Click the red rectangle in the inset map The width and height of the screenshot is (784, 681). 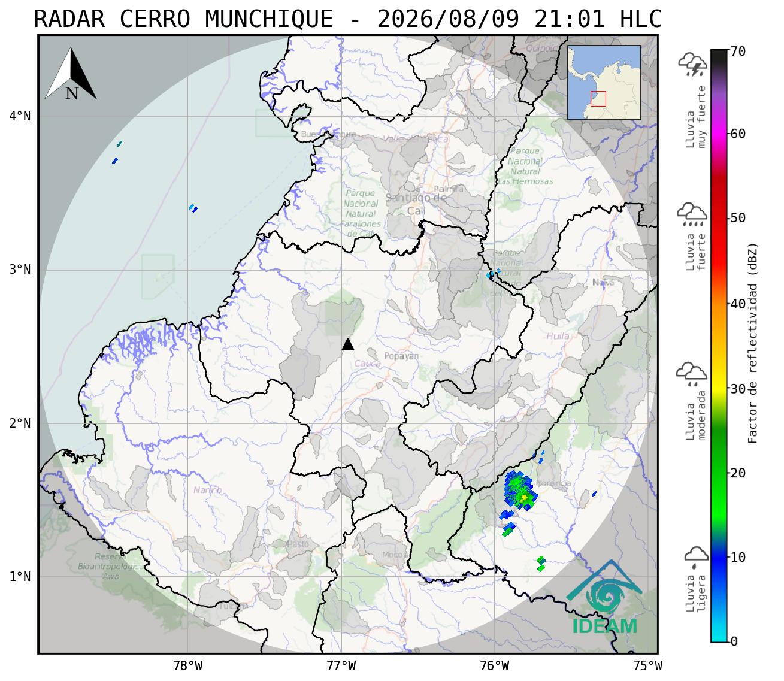coord(598,99)
